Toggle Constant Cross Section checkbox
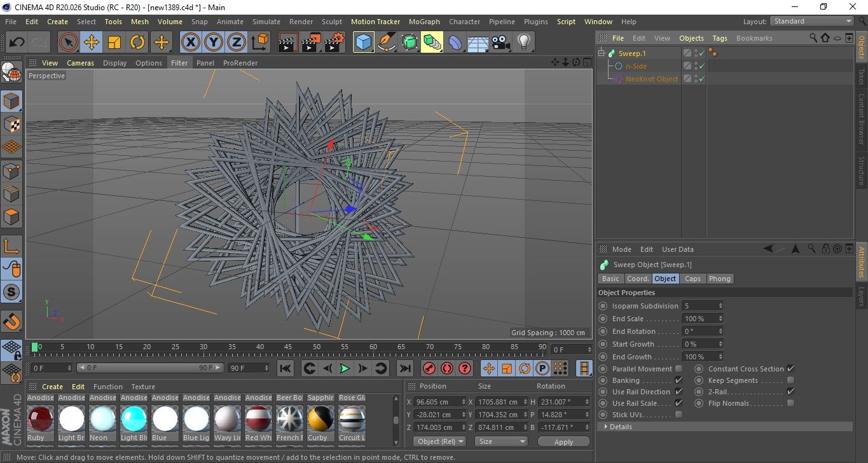 (x=790, y=369)
